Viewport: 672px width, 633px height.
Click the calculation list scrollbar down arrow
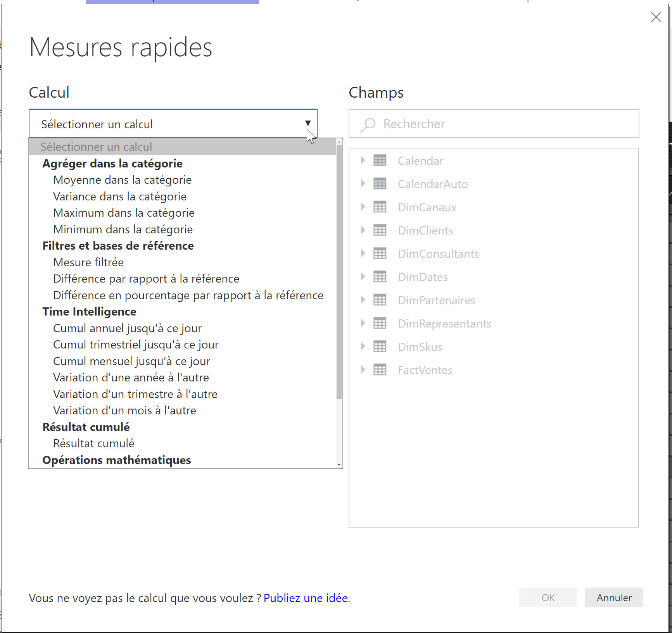pos(339,465)
